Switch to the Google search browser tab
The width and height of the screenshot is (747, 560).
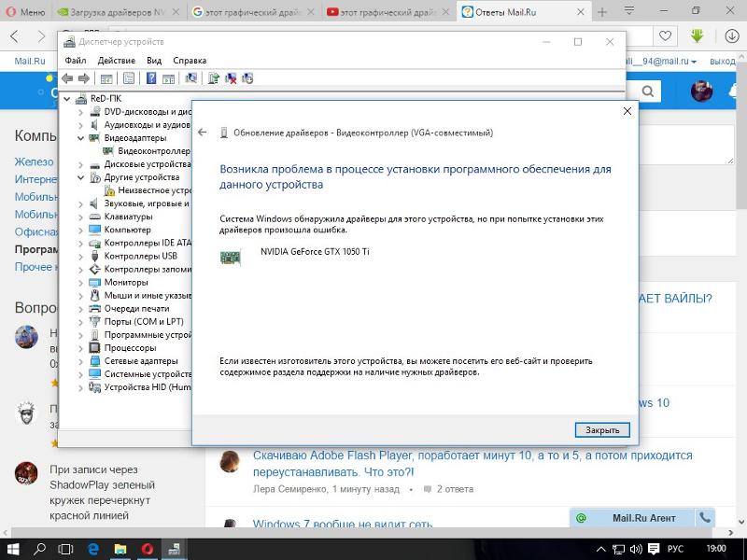point(253,12)
